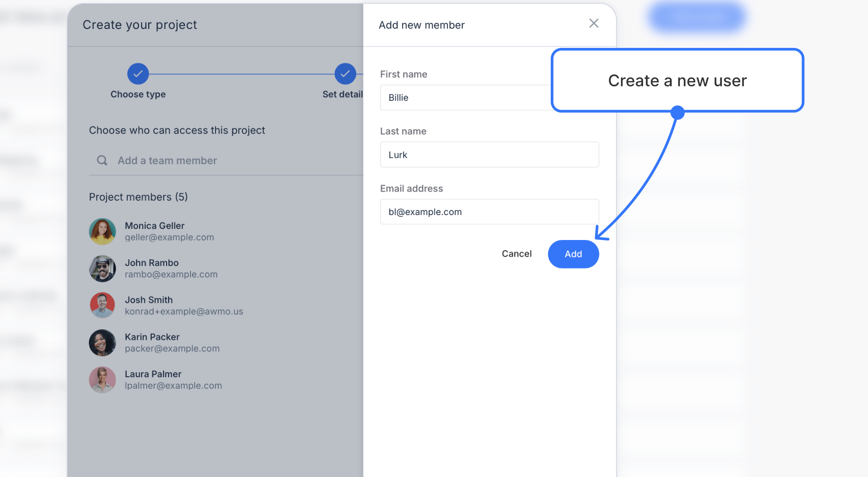Click Monica Geller's avatar picture
868x477 pixels.
tap(102, 231)
